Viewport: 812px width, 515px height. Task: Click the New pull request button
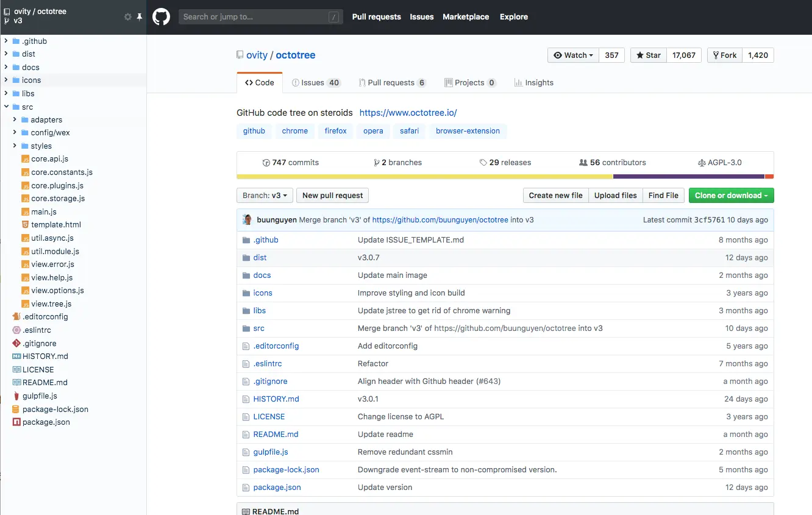[332, 196]
